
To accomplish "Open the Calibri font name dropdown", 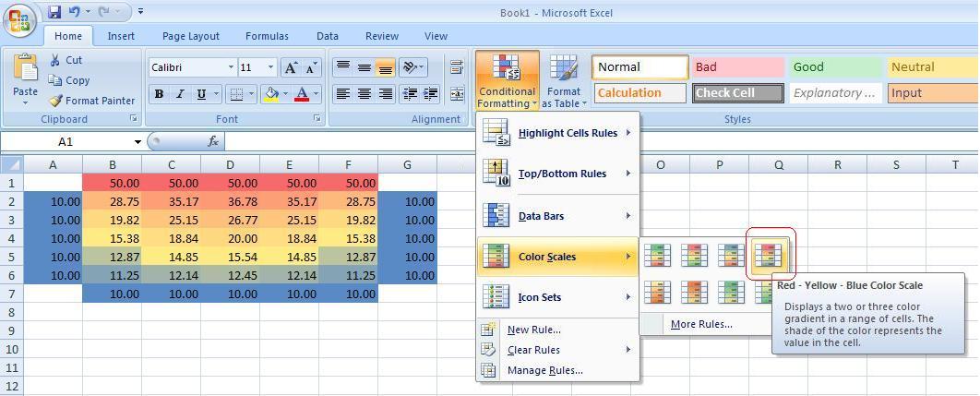I will point(231,67).
